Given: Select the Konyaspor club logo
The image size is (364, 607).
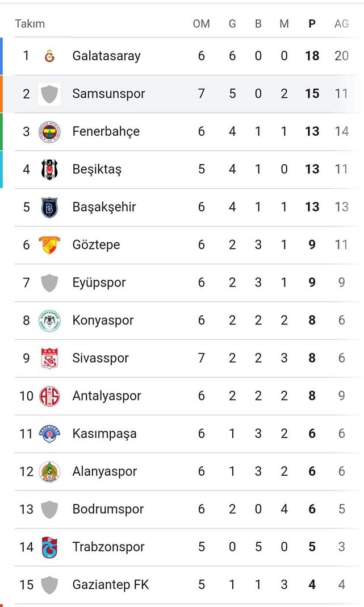Looking at the screenshot, I should [x=50, y=320].
